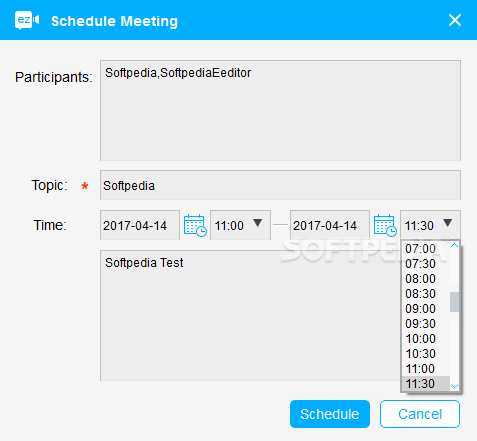Pick 09:30 in the time dropdown list
Viewport: 477px width, 441px height.
425,324
